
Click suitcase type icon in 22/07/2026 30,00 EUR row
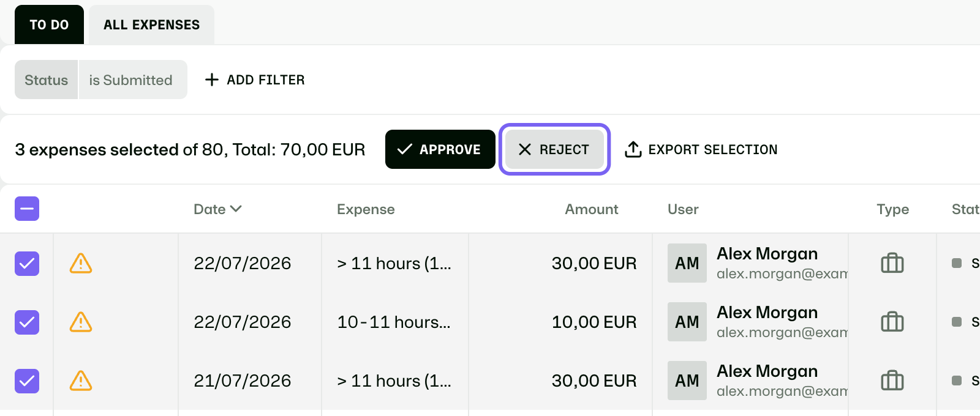[892, 263]
